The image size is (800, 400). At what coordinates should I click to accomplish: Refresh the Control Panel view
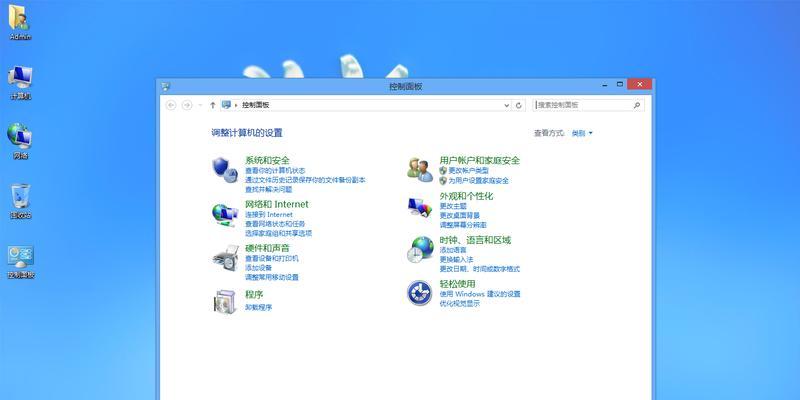click(519, 105)
